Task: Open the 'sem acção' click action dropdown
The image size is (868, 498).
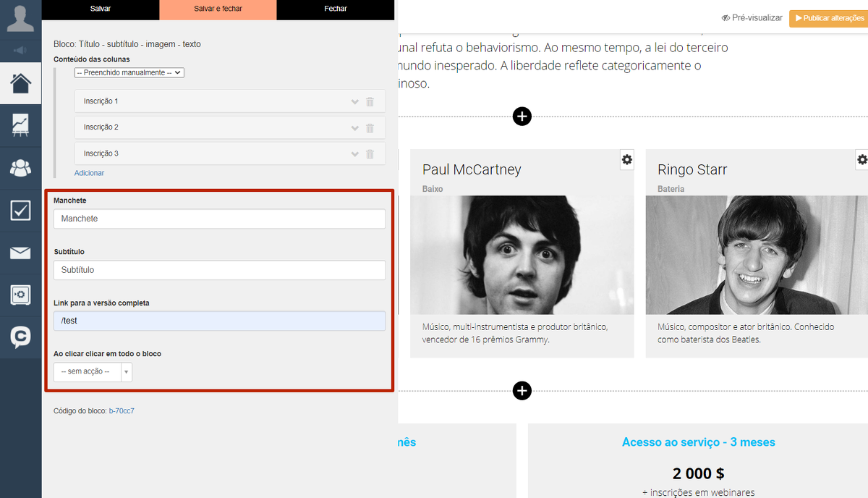Action: tap(93, 372)
